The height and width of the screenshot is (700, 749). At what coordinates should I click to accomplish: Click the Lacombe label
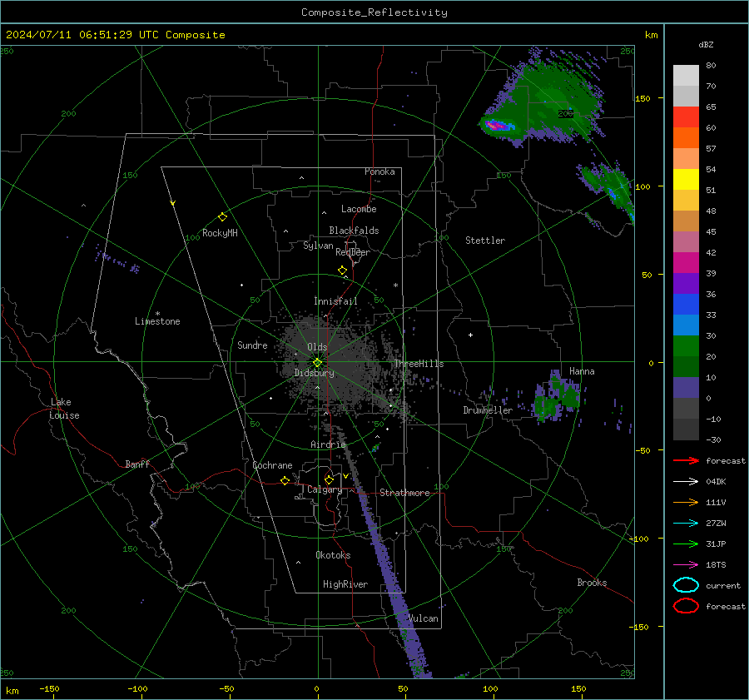pos(359,209)
